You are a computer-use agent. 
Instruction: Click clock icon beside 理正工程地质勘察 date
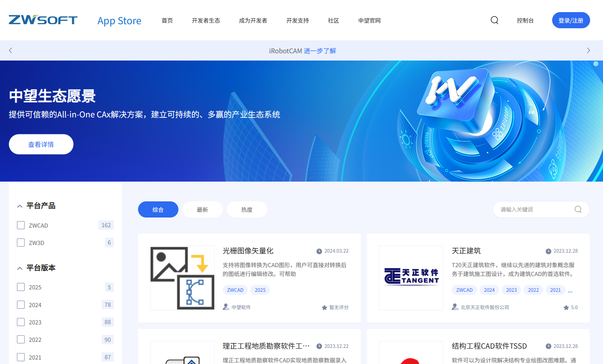click(x=319, y=347)
